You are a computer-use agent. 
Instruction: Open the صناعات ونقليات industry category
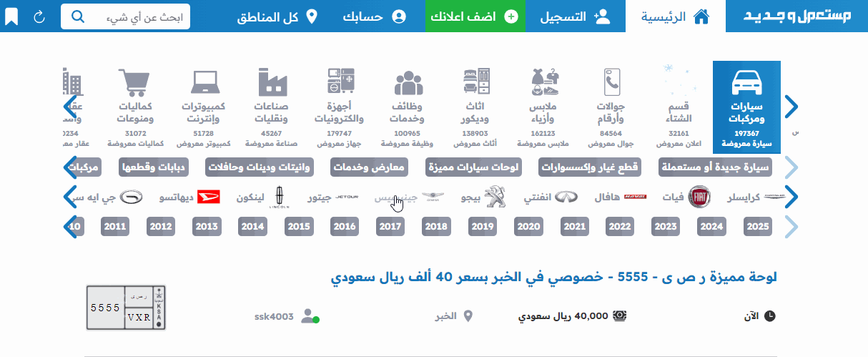pyautogui.click(x=271, y=107)
